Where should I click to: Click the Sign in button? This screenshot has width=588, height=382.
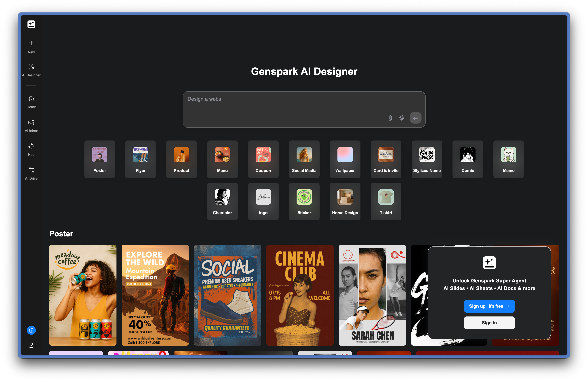489,323
